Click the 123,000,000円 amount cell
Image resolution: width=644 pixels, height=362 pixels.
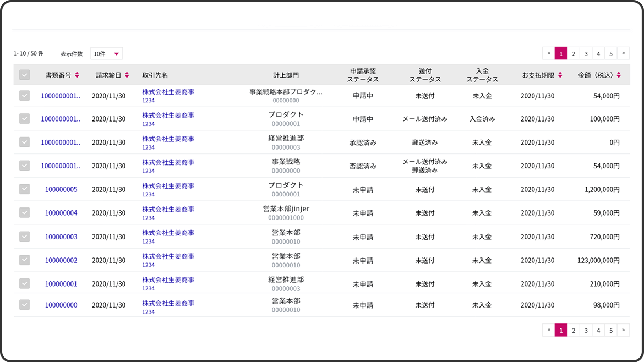pyautogui.click(x=598, y=260)
